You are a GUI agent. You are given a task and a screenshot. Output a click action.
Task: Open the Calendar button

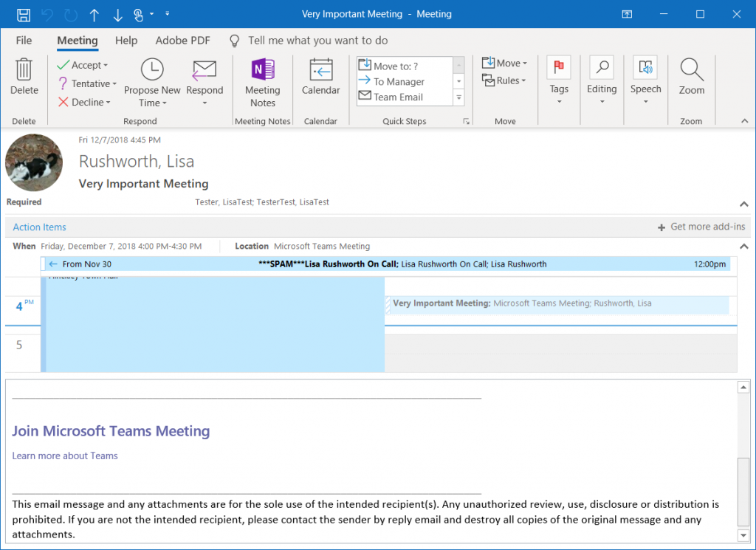(x=320, y=77)
